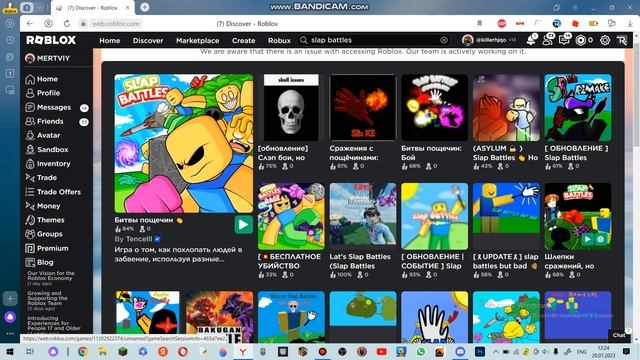Screen dimensions: 640x360
Task: Reload the page with browser refresh button
Action: coord(67,24)
